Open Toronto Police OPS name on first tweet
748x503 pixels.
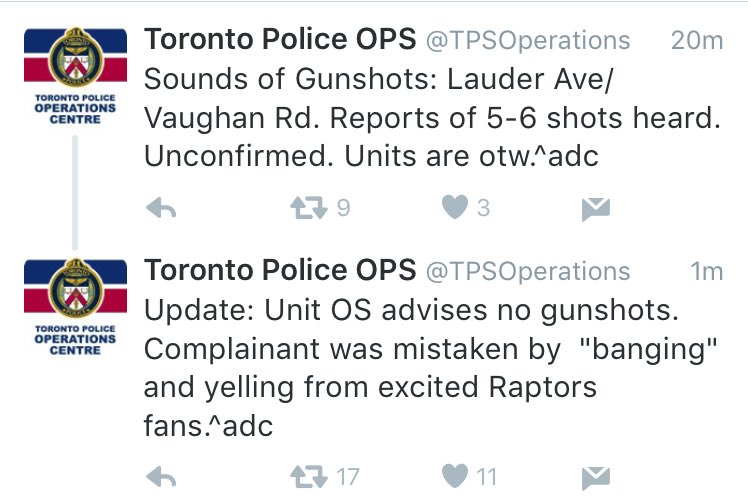[x=280, y=39]
